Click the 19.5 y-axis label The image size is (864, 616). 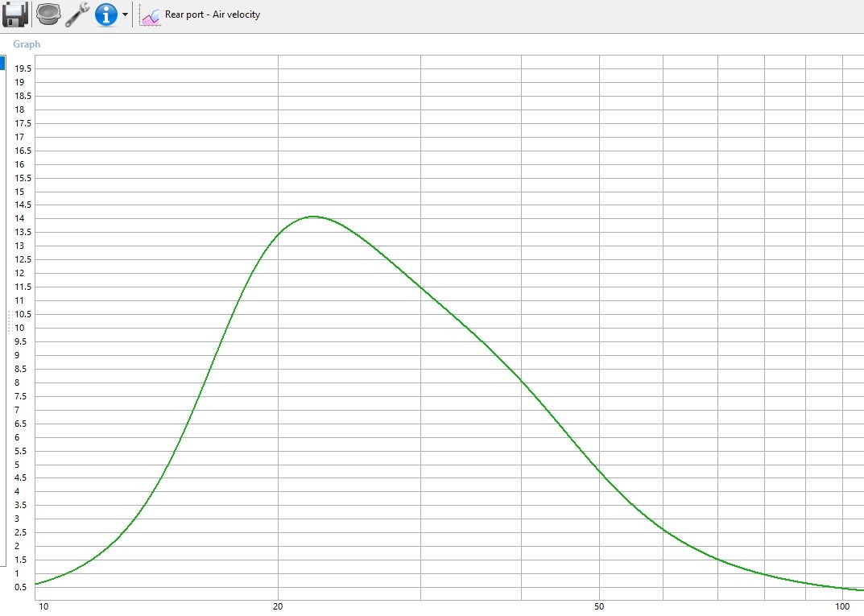(23, 68)
